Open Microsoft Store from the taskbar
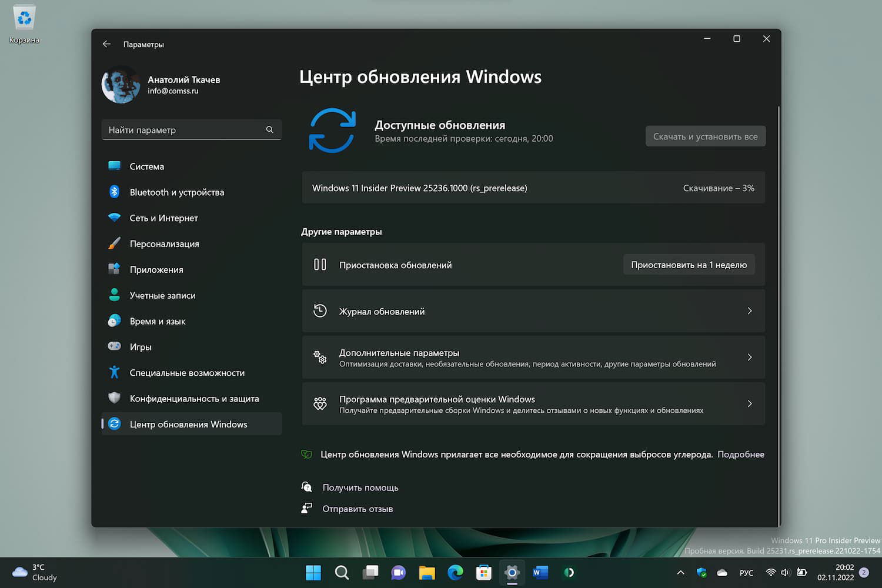Viewport: 882px width, 588px height. tap(483, 572)
